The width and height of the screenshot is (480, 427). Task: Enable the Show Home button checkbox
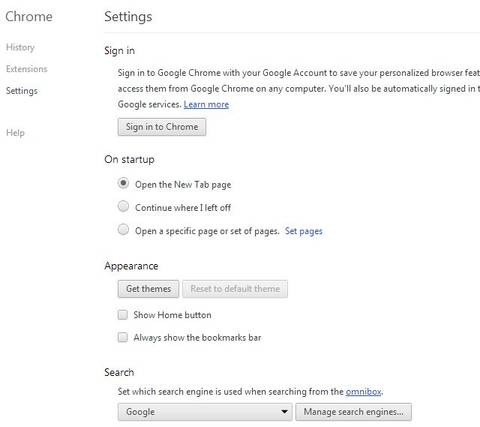pos(123,315)
